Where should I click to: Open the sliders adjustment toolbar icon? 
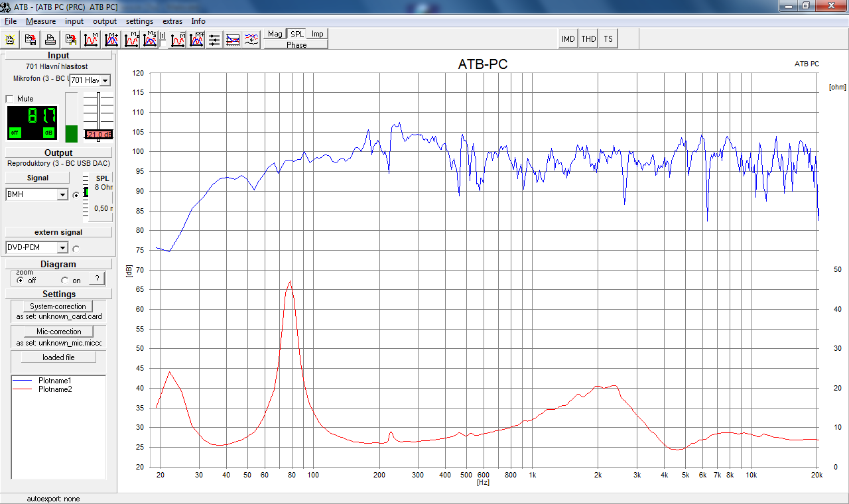coord(214,40)
